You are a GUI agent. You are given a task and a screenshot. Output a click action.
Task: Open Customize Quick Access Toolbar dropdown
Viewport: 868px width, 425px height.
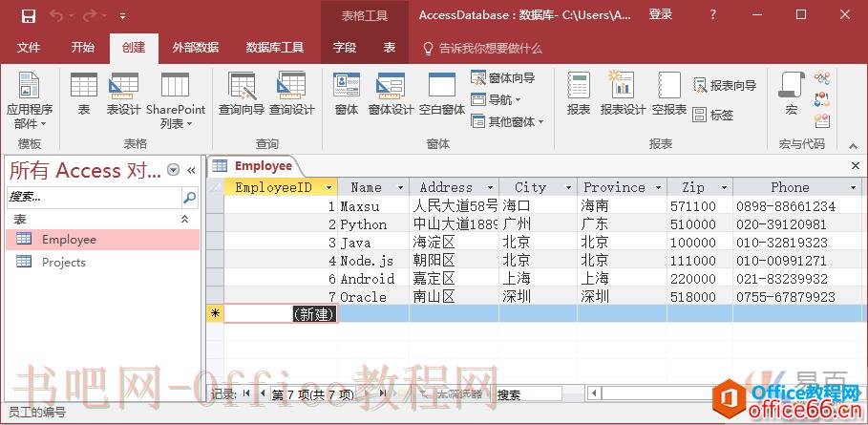(123, 16)
